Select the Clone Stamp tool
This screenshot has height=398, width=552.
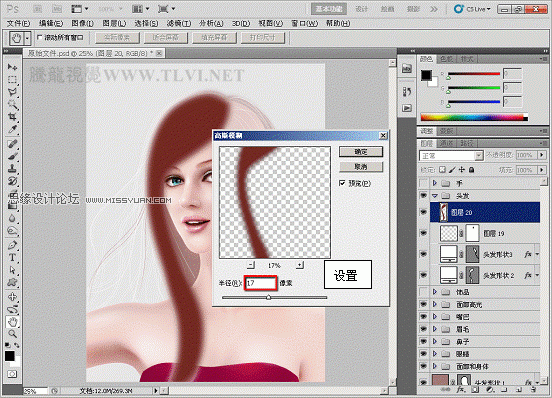12,169
